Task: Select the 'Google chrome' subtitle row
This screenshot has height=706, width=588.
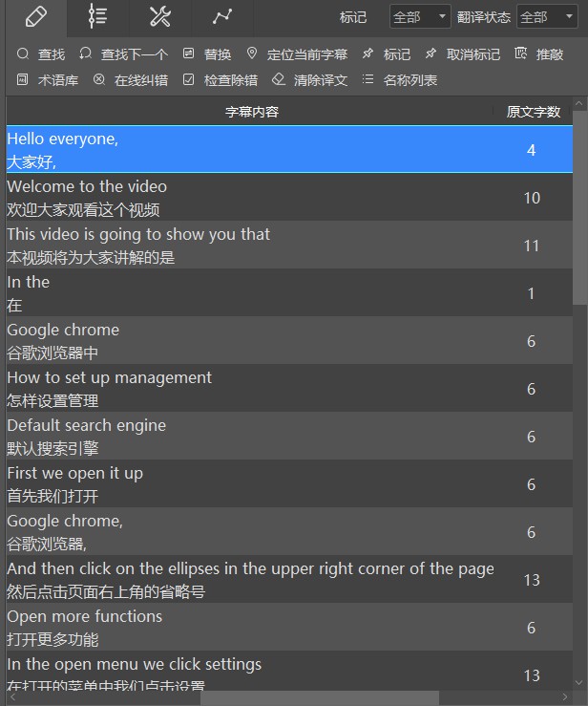Action: click(x=248, y=341)
